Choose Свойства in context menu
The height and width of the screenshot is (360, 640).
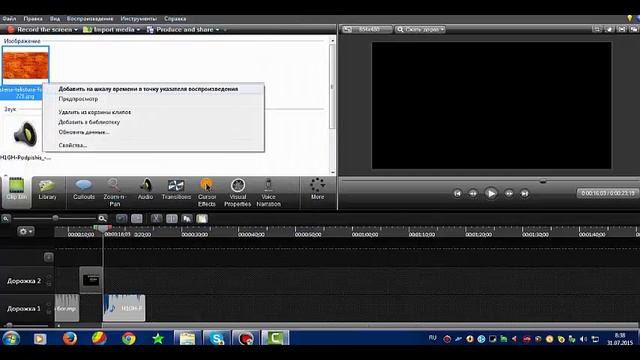pos(153,145)
